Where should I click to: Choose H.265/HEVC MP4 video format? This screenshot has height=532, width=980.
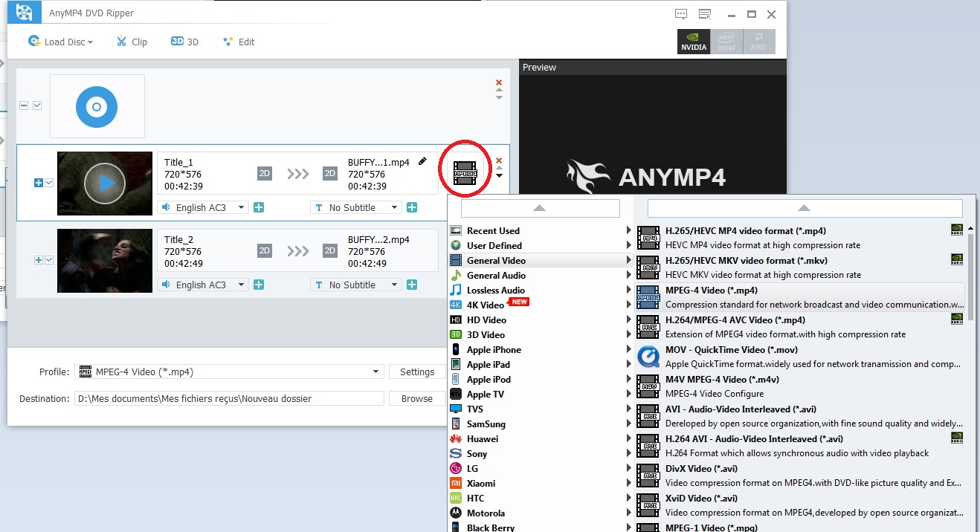801,238
